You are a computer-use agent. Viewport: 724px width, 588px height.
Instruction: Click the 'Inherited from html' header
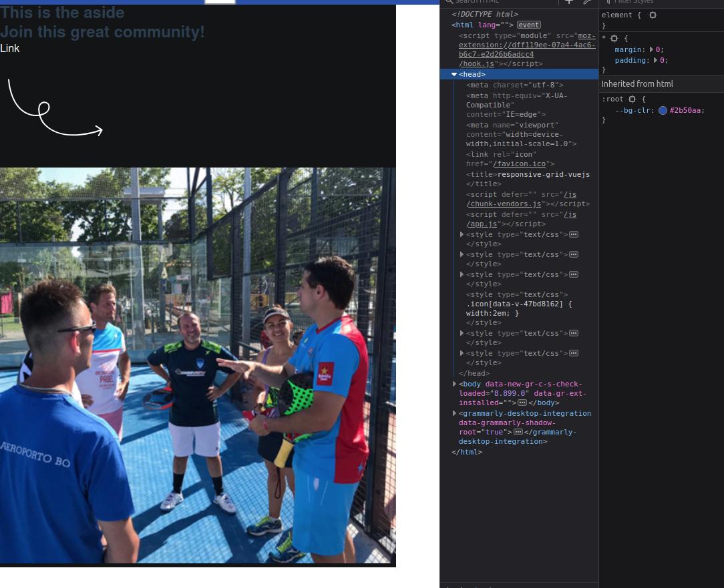point(661,84)
